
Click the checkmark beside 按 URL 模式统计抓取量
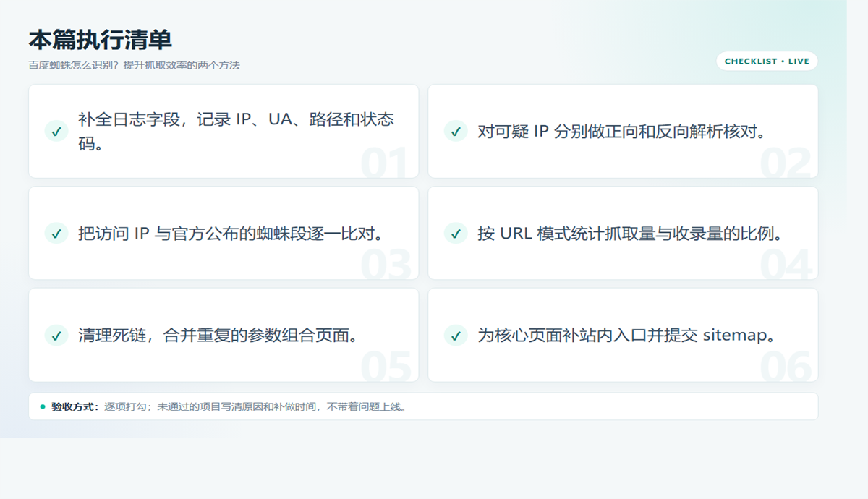(x=455, y=234)
